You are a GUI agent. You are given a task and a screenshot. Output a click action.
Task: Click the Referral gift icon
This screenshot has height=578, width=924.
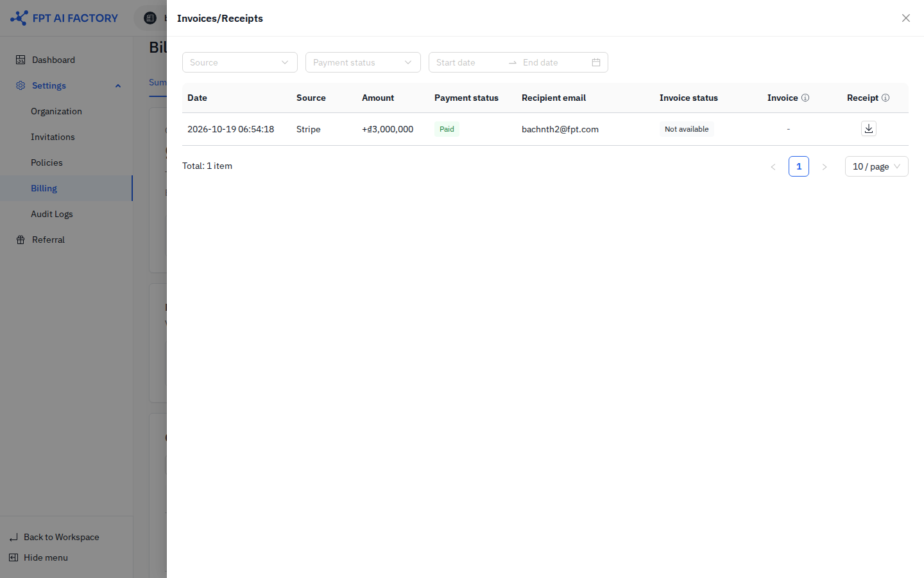[x=21, y=240]
